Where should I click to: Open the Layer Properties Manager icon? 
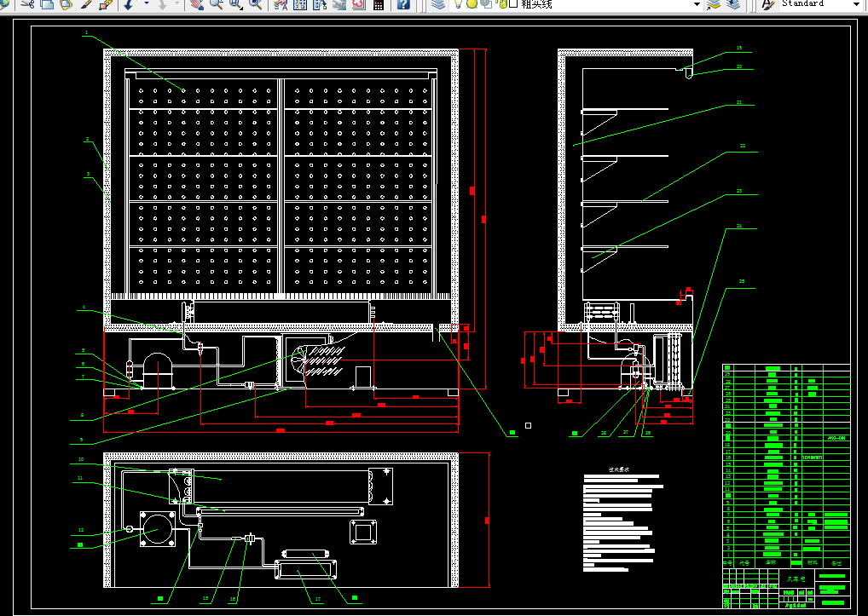(x=438, y=4)
